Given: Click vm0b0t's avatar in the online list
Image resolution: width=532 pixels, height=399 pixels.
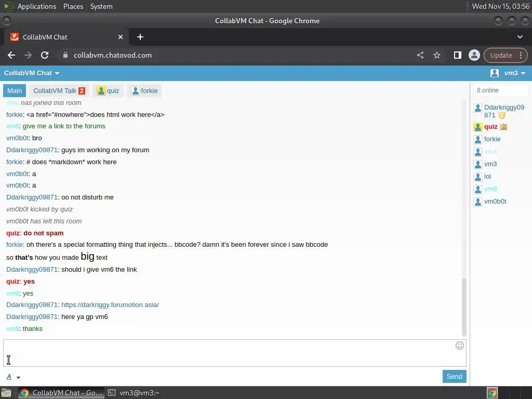Looking at the screenshot, I should tap(478, 202).
